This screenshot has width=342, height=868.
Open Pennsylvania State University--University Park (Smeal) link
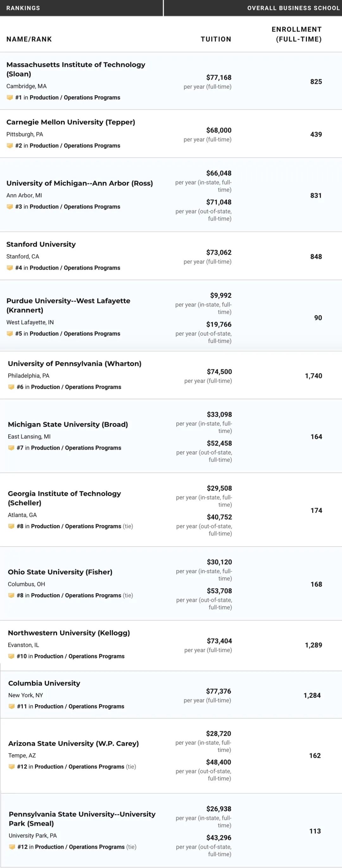(82, 819)
